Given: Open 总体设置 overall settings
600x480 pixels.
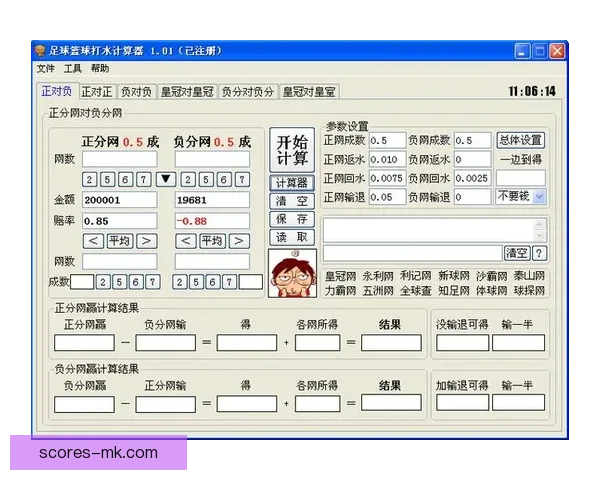Looking at the screenshot, I should click(520, 140).
